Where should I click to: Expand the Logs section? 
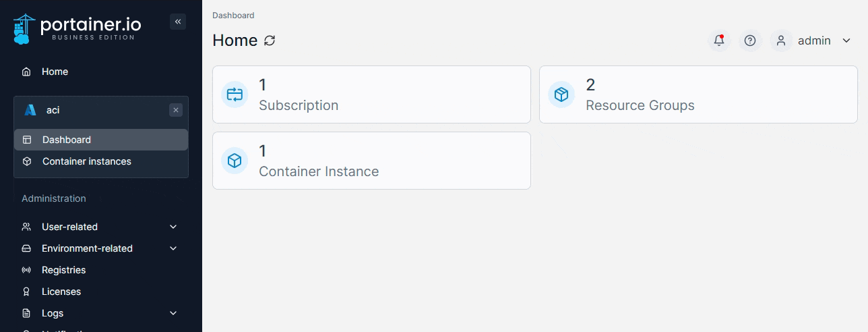tap(173, 313)
